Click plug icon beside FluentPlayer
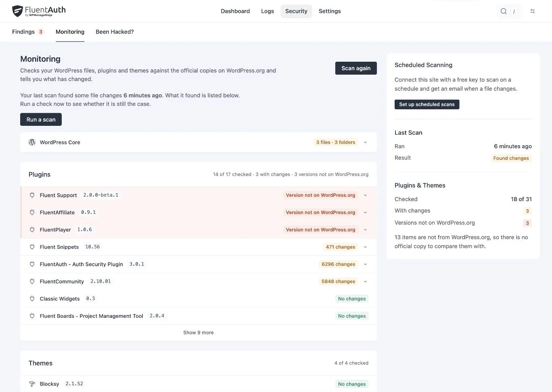 [32, 230]
